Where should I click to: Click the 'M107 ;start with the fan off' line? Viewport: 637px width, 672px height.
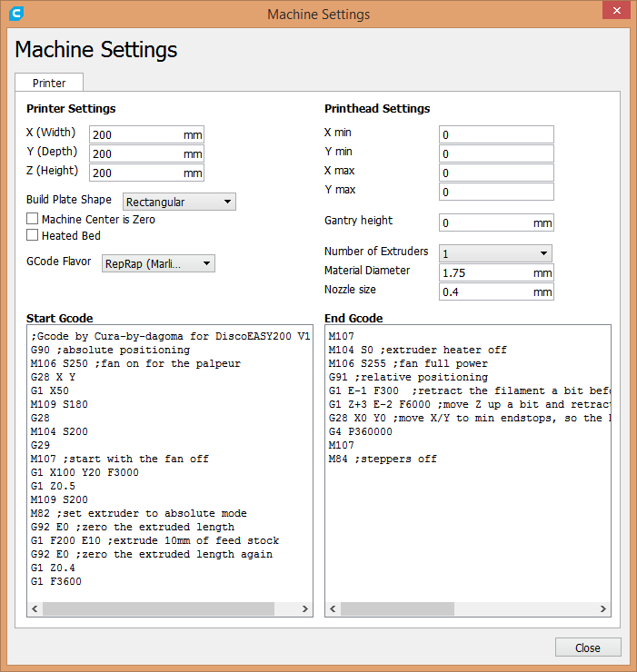tap(120, 459)
